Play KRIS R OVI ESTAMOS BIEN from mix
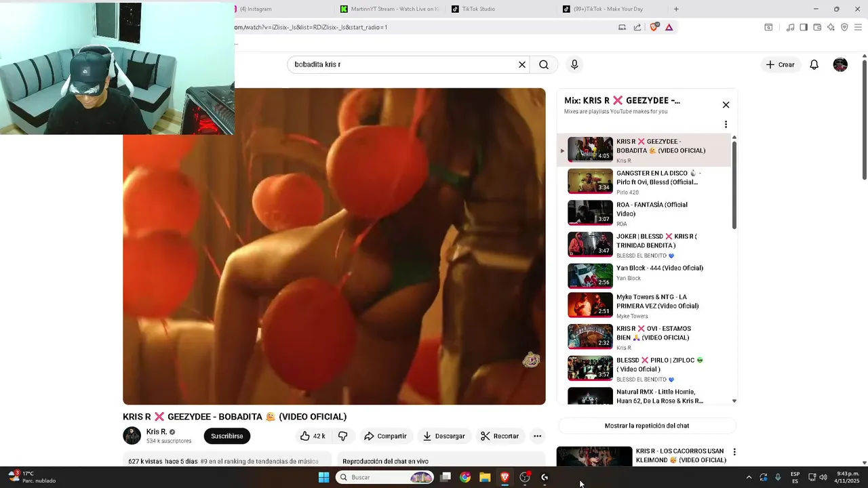 pos(645,337)
